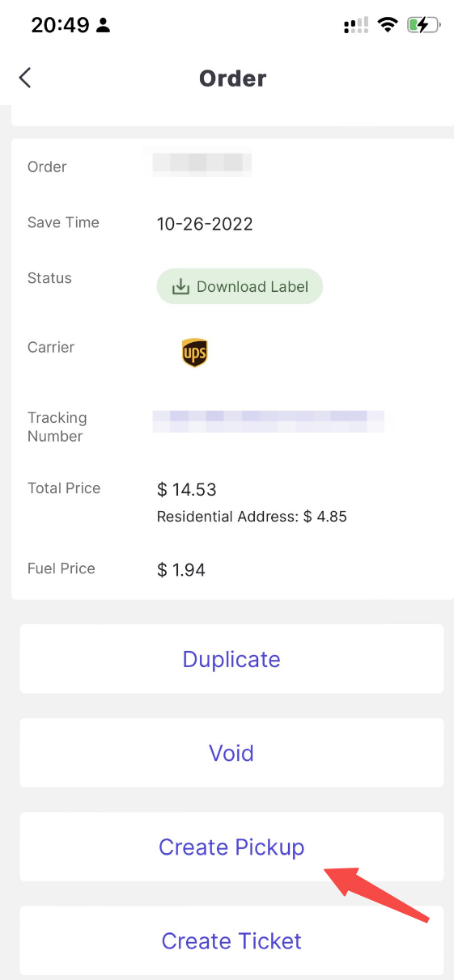Tap the person icon beside the clock
The image size is (454, 980).
point(103,25)
